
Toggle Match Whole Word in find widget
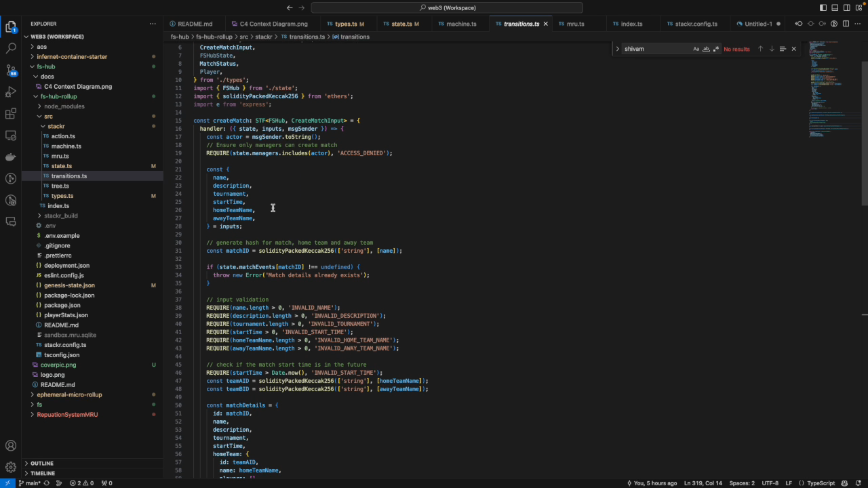(x=706, y=49)
